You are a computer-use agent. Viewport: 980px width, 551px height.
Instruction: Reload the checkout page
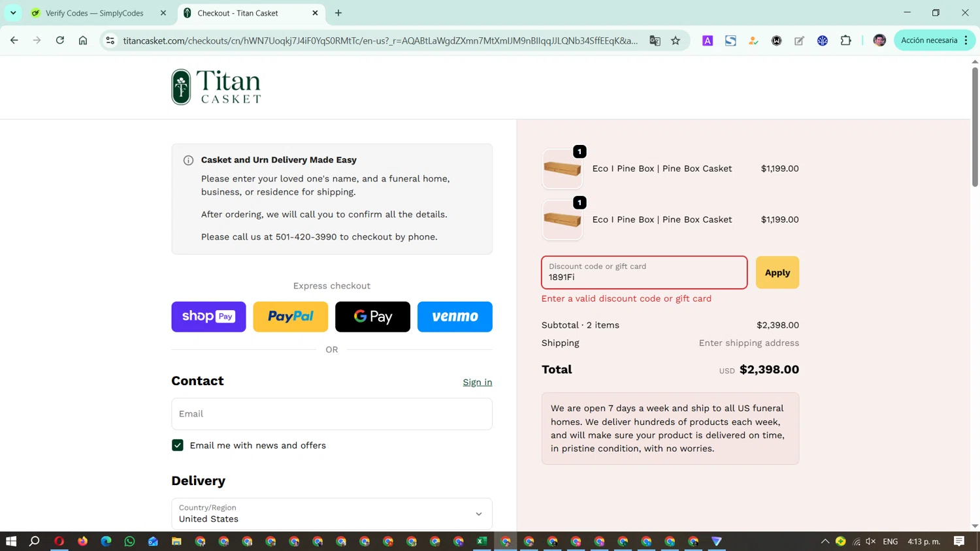click(59, 40)
